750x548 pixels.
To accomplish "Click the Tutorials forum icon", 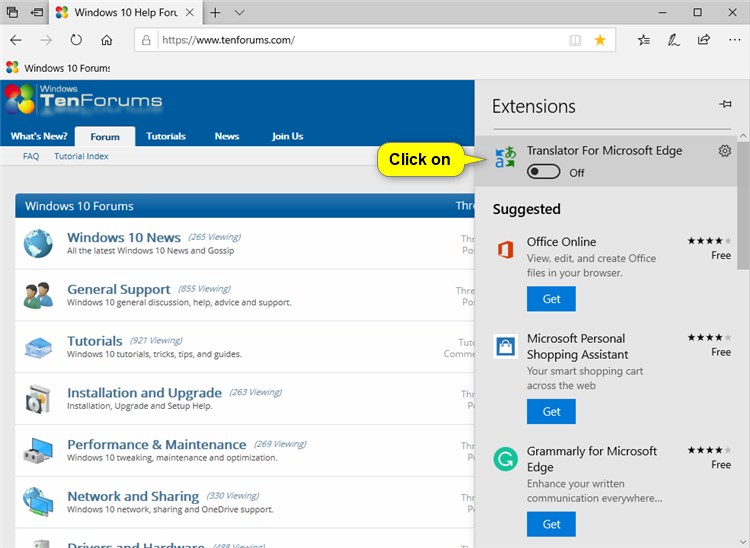I will coord(38,347).
